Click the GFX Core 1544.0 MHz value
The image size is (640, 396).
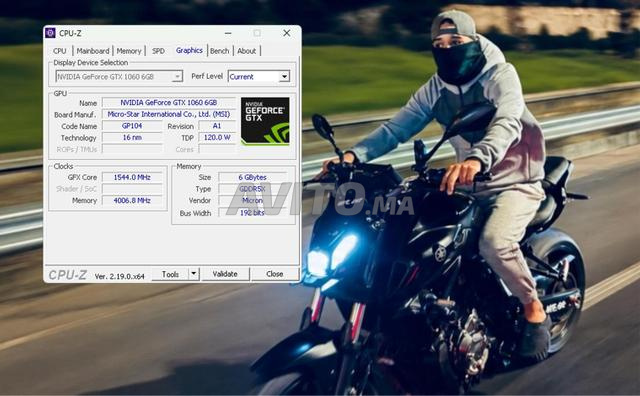[x=132, y=177]
